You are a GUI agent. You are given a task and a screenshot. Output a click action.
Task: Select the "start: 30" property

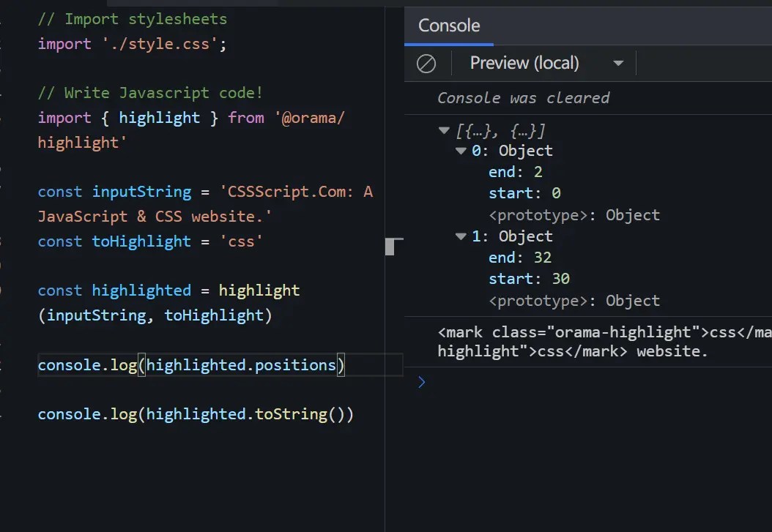click(x=529, y=279)
